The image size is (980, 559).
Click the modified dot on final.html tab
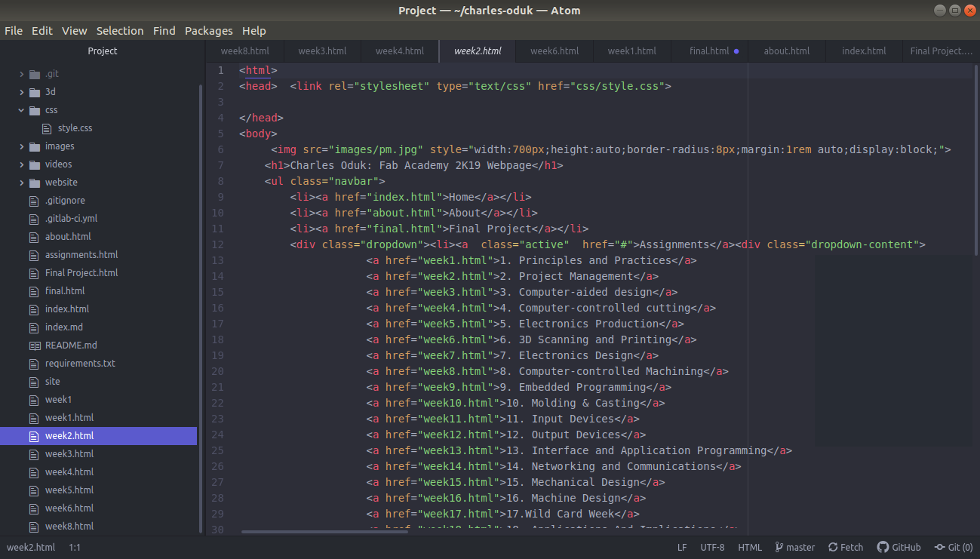(x=736, y=51)
